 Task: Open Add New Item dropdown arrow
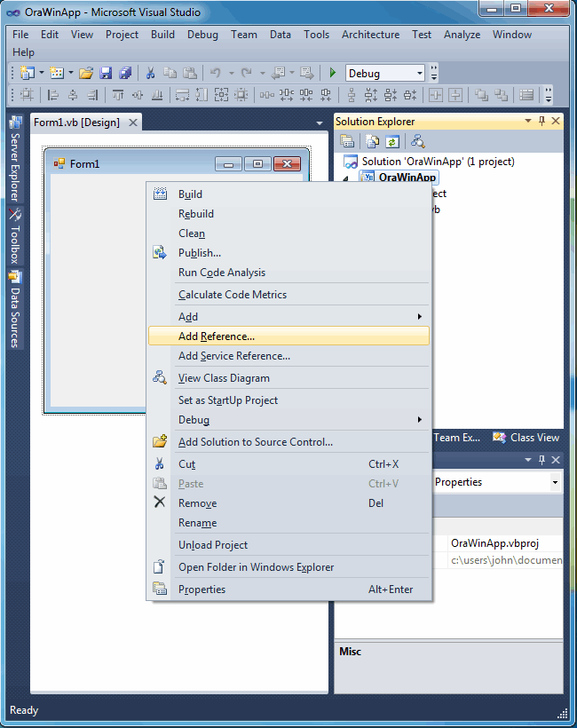pyautogui.click(x=70, y=73)
